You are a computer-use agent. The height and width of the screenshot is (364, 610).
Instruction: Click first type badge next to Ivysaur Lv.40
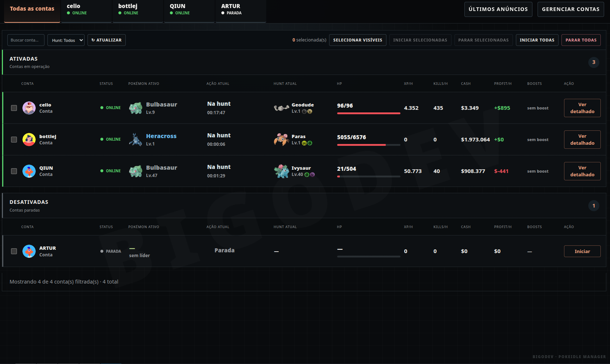(307, 175)
